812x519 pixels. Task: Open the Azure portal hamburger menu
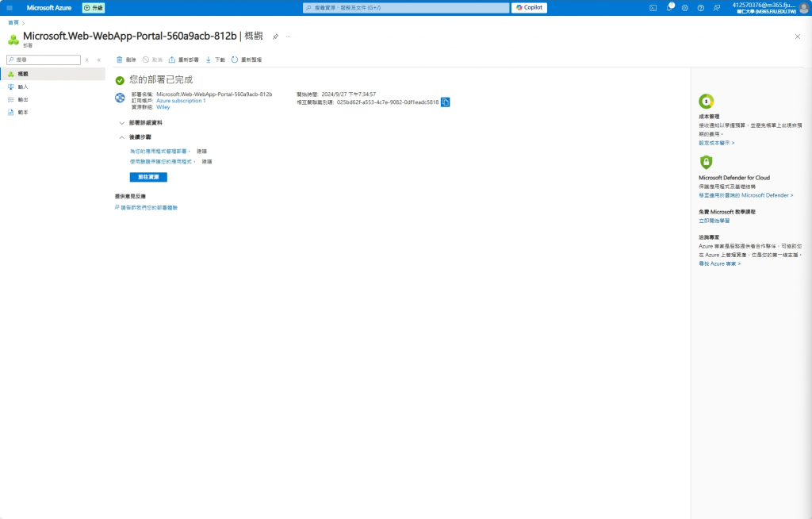(x=10, y=8)
